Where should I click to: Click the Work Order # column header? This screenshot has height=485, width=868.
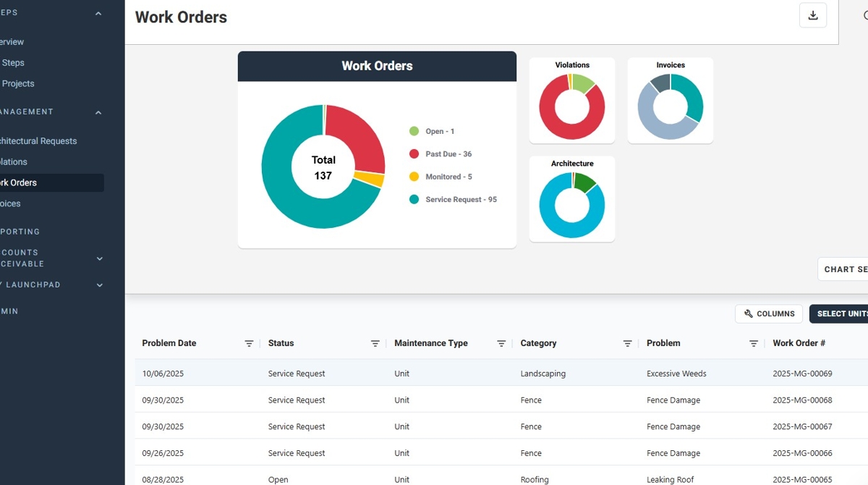pyautogui.click(x=799, y=344)
